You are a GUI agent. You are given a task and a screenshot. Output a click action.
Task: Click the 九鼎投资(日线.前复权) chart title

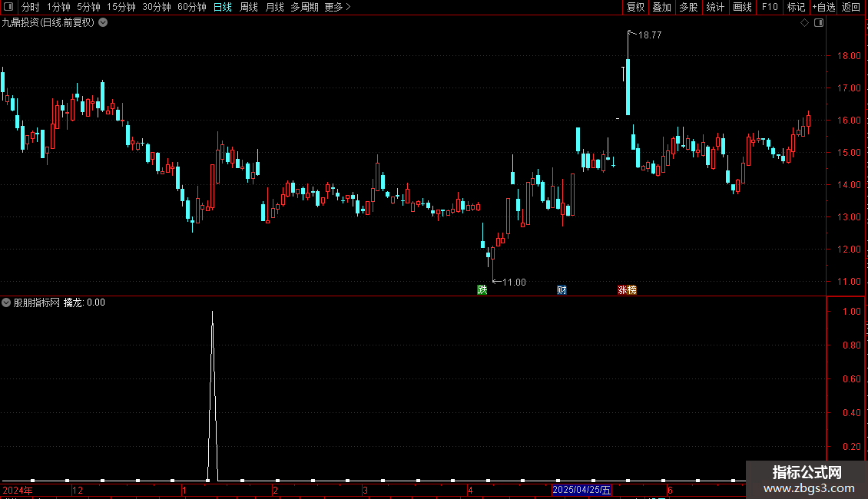click(x=48, y=23)
